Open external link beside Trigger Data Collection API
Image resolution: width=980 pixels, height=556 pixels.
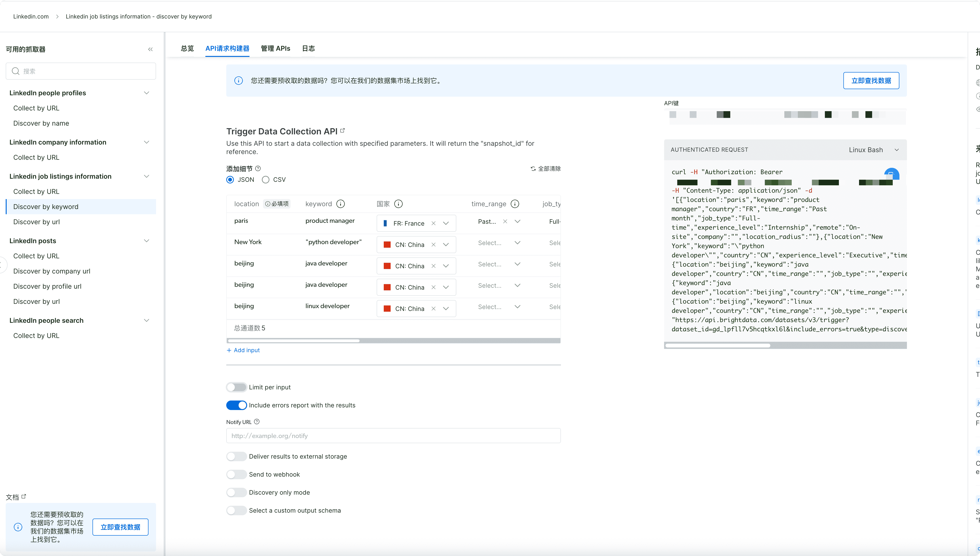(343, 130)
